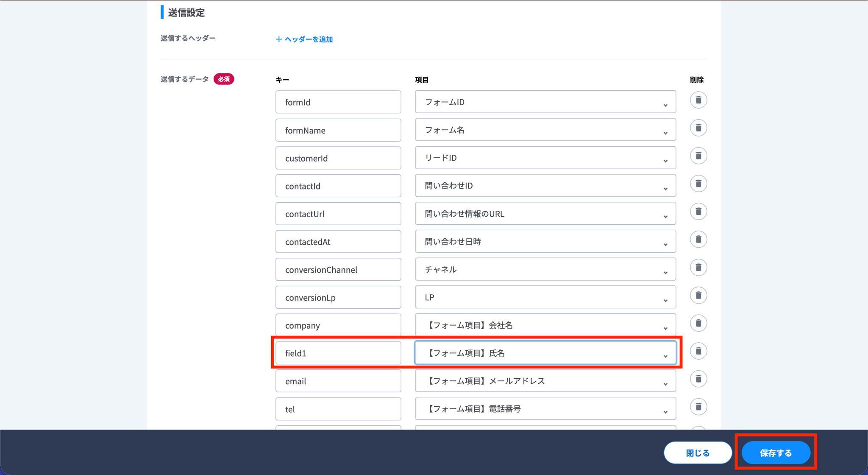The image size is (868, 475).
Task: Click trash icon for the email row
Action: click(698, 379)
